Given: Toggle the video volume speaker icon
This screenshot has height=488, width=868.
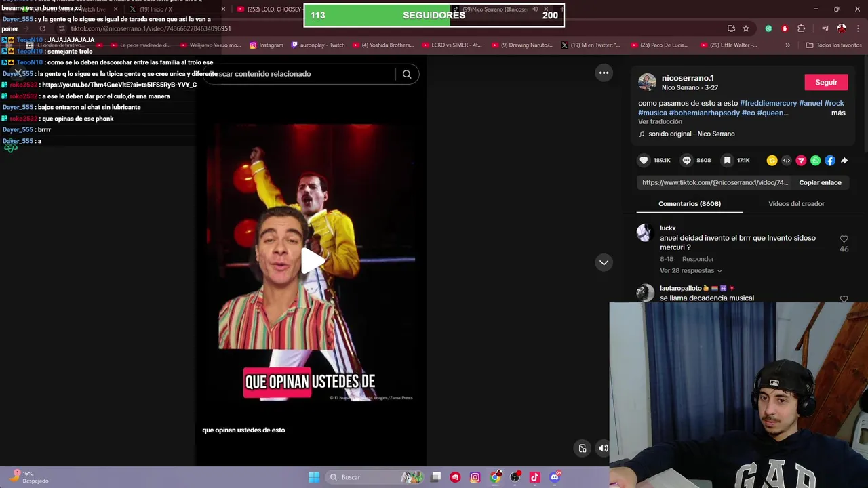Looking at the screenshot, I should [x=603, y=448].
